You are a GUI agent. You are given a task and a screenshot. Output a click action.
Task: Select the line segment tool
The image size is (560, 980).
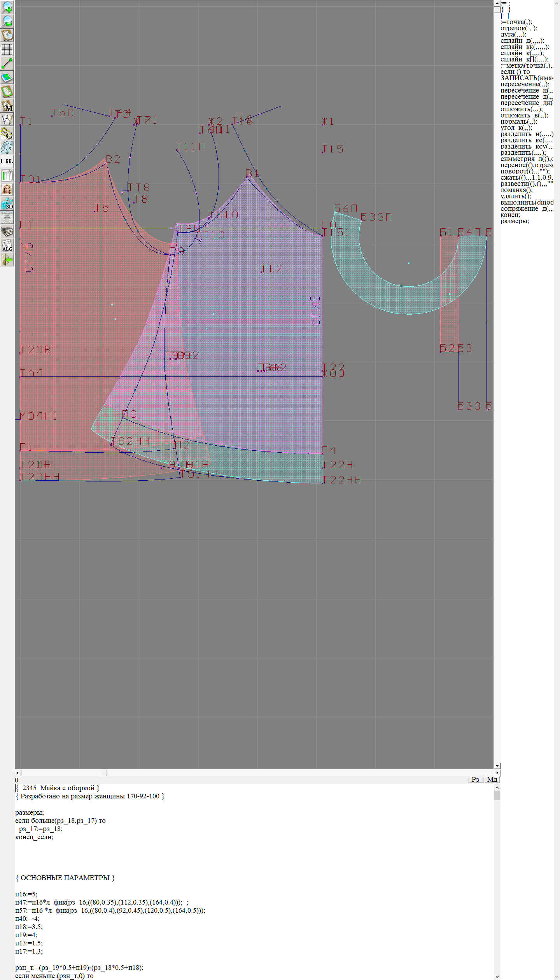tap(7, 63)
